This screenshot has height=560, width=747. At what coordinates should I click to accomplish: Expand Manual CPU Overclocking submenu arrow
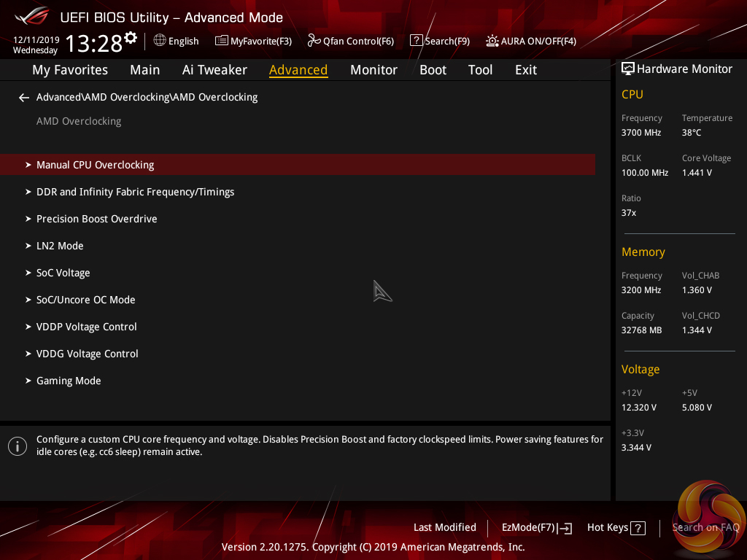[28, 165]
